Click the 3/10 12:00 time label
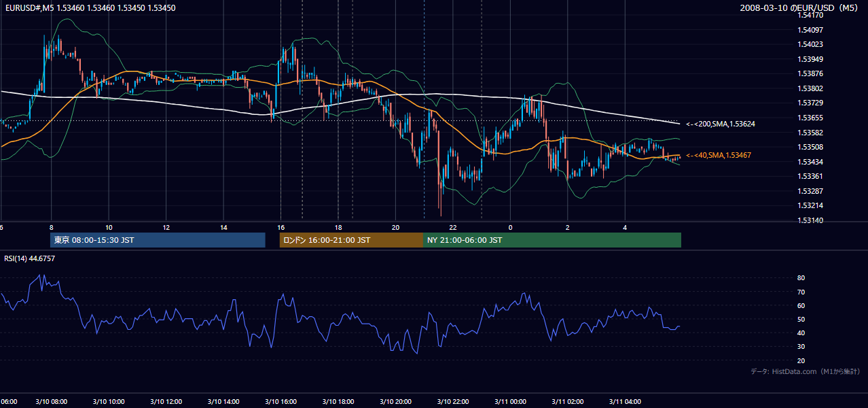 pos(166,402)
